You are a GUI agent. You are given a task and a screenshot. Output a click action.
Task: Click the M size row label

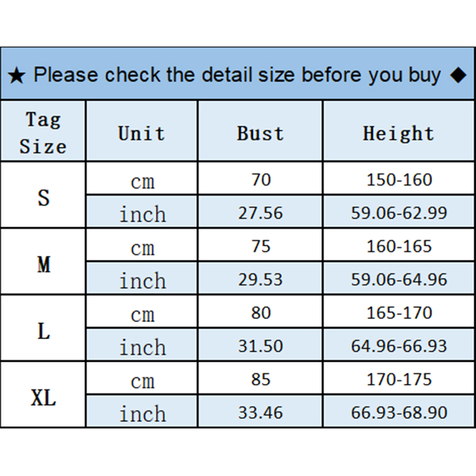point(43,264)
